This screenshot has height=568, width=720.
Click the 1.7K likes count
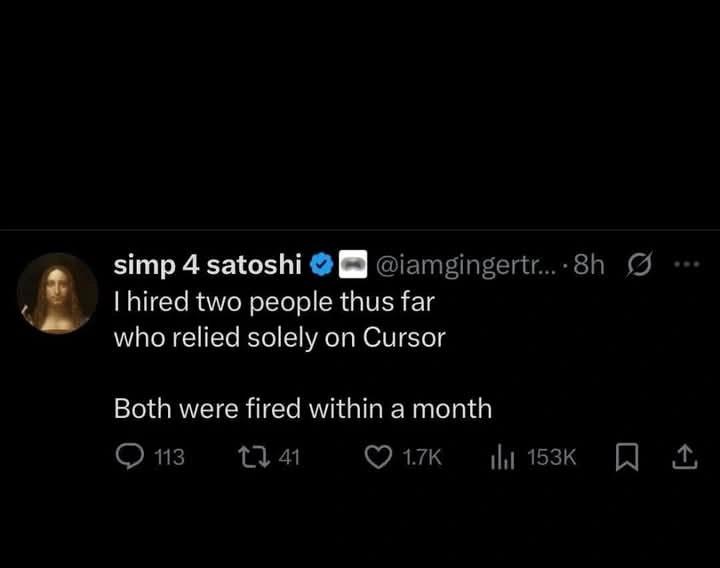point(421,457)
